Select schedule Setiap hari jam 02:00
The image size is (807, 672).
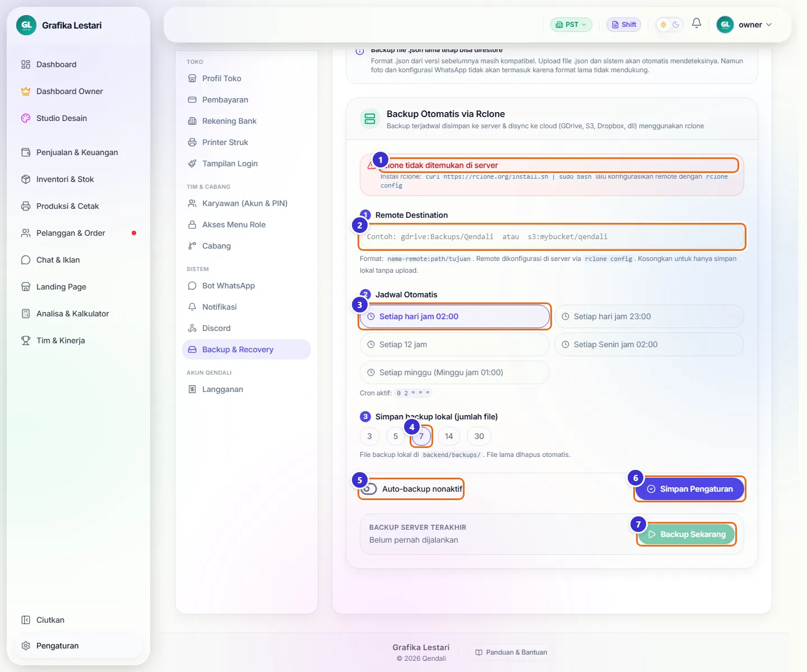(454, 316)
